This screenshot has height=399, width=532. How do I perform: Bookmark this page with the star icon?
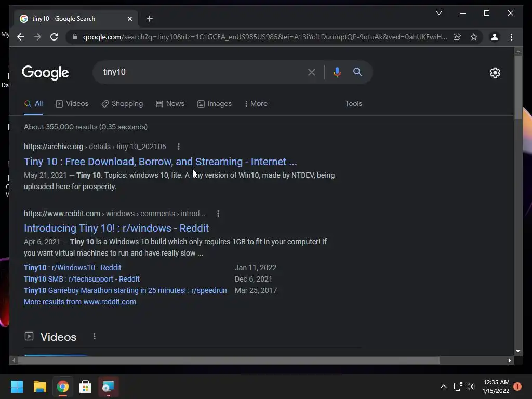(x=474, y=37)
